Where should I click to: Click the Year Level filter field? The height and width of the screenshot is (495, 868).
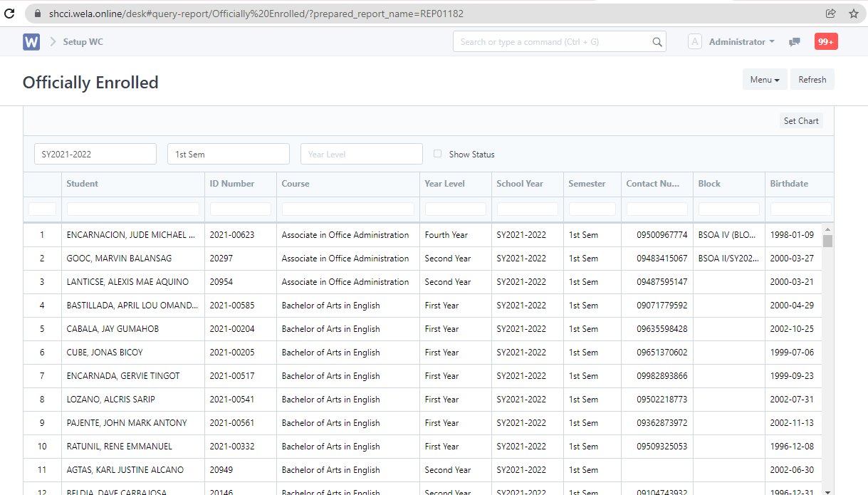(x=361, y=154)
